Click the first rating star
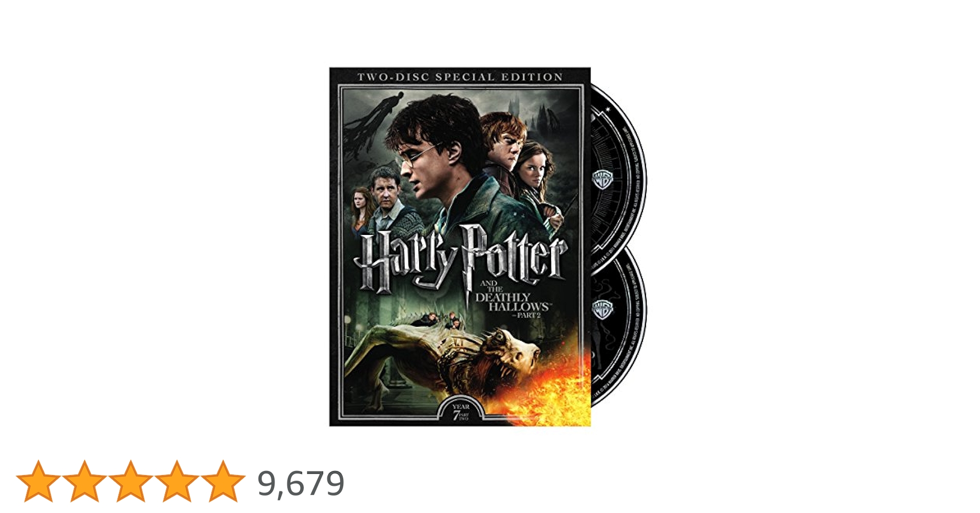The width and height of the screenshot is (980, 513). click(38, 481)
